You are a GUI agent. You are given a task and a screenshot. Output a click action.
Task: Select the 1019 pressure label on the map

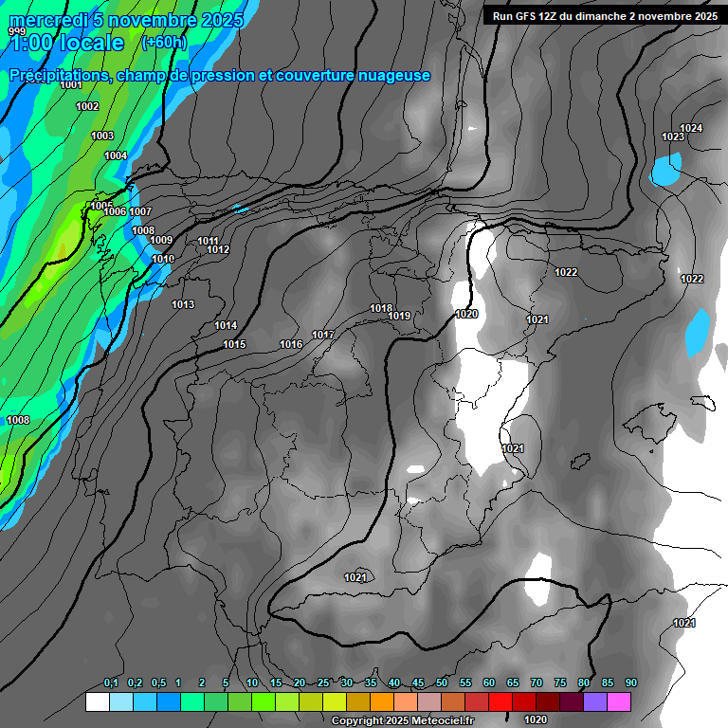click(399, 317)
